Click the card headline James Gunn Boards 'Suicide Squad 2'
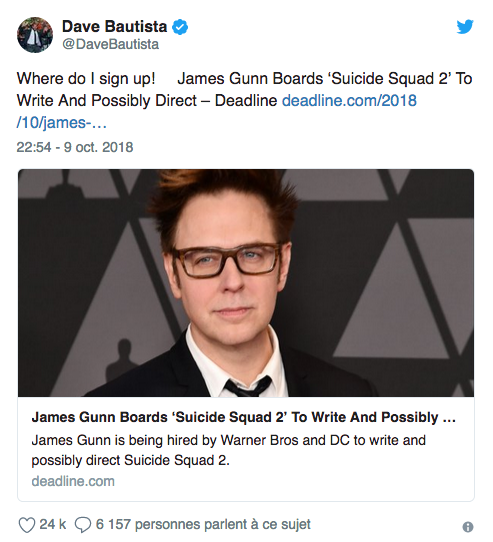 coord(243,417)
